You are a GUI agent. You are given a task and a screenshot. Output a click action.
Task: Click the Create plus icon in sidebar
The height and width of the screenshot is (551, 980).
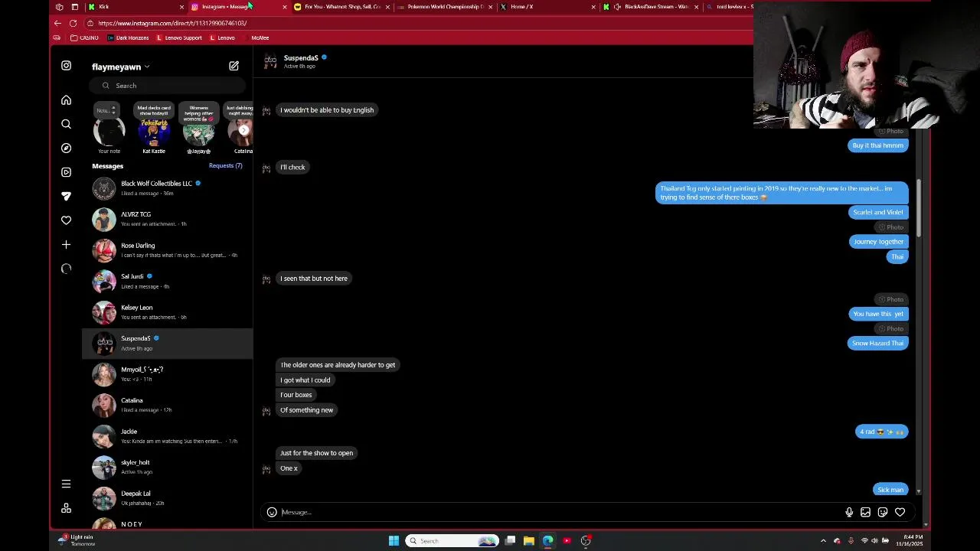(66, 244)
